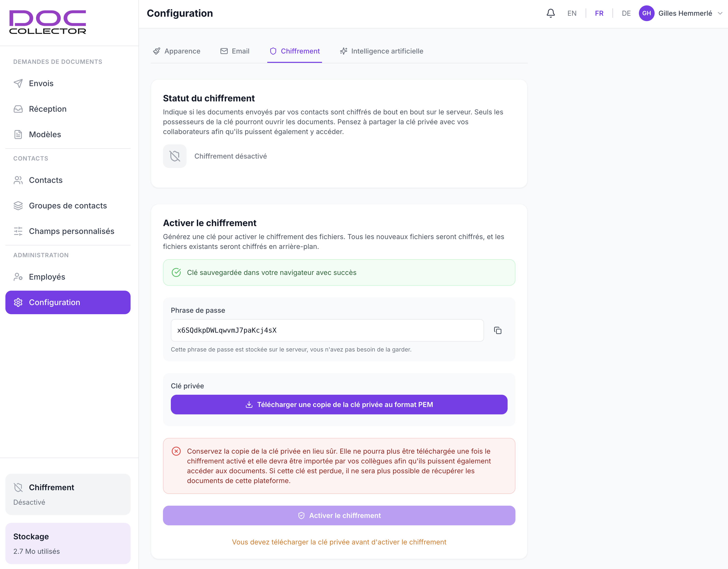Click the Employés sidebar icon
The height and width of the screenshot is (569, 728).
coord(18,277)
